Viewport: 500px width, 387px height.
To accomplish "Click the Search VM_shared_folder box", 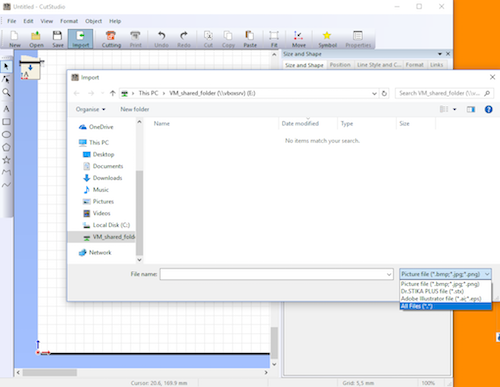I will tap(444, 93).
